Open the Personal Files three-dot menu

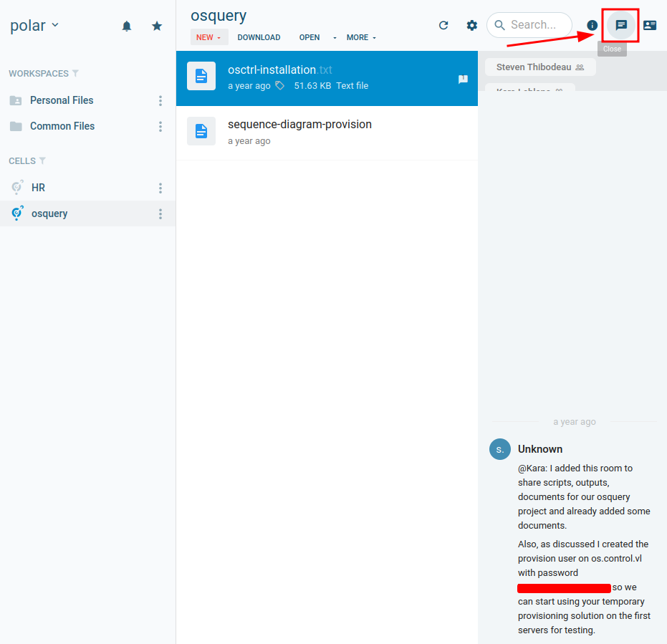160,100
